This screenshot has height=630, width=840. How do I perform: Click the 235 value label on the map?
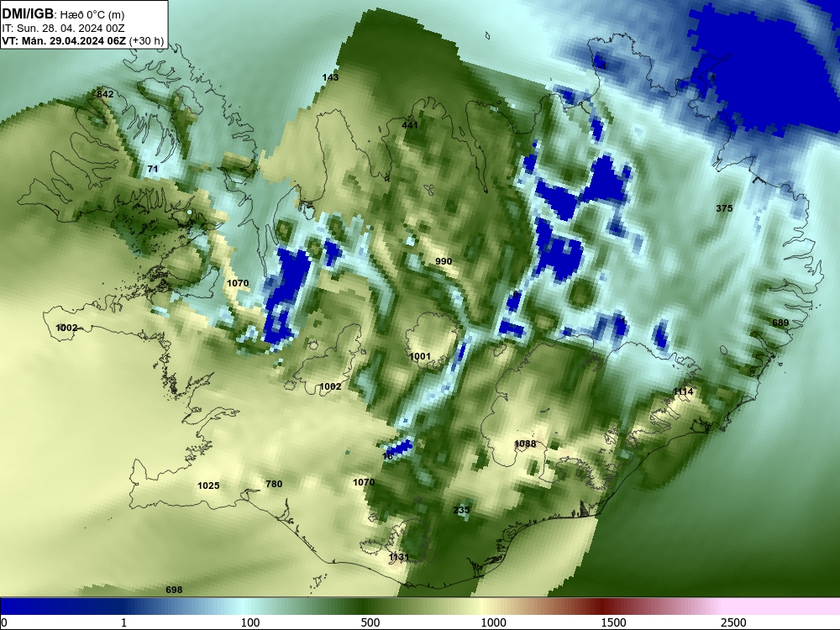461,510
